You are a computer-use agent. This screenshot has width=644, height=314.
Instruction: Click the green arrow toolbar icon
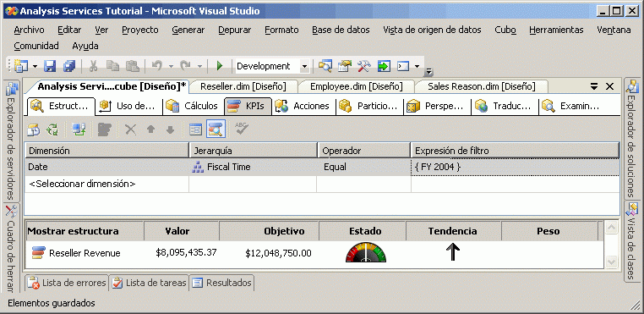point(383,66)
